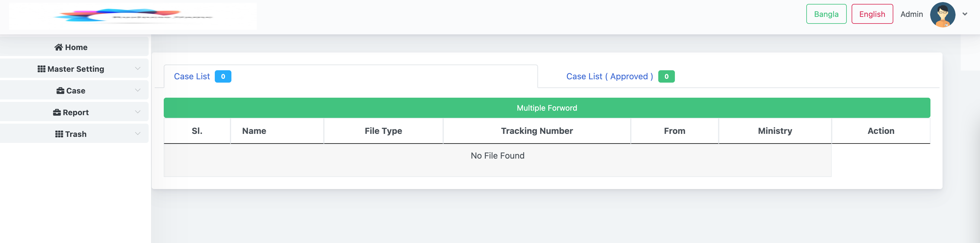Click the briefcase icon beside Report

point(57,112)
